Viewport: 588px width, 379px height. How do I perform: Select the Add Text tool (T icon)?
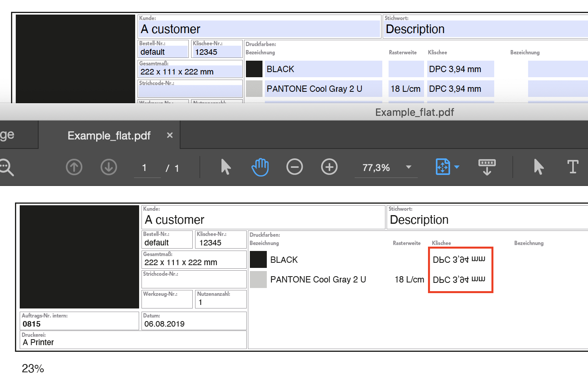[573, 167]
